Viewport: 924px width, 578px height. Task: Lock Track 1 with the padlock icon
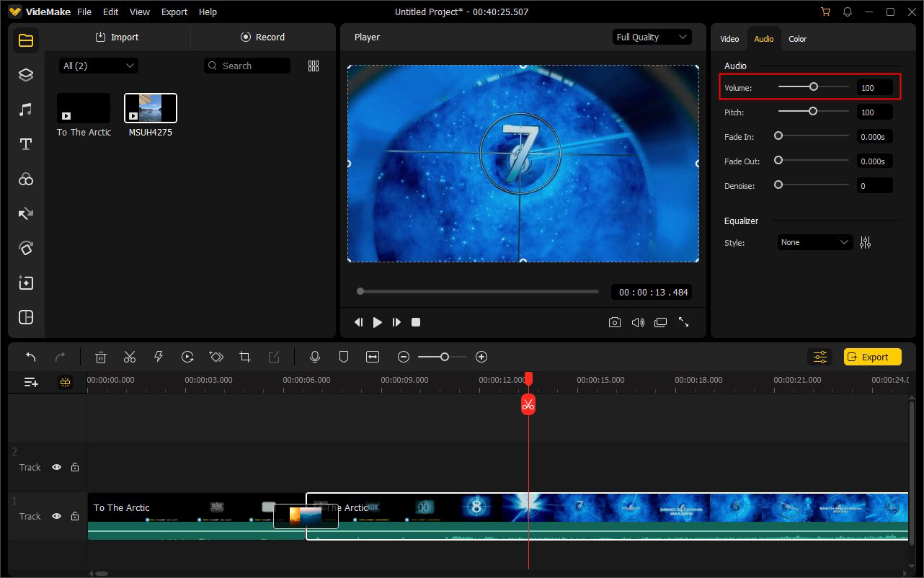point(75,516)
